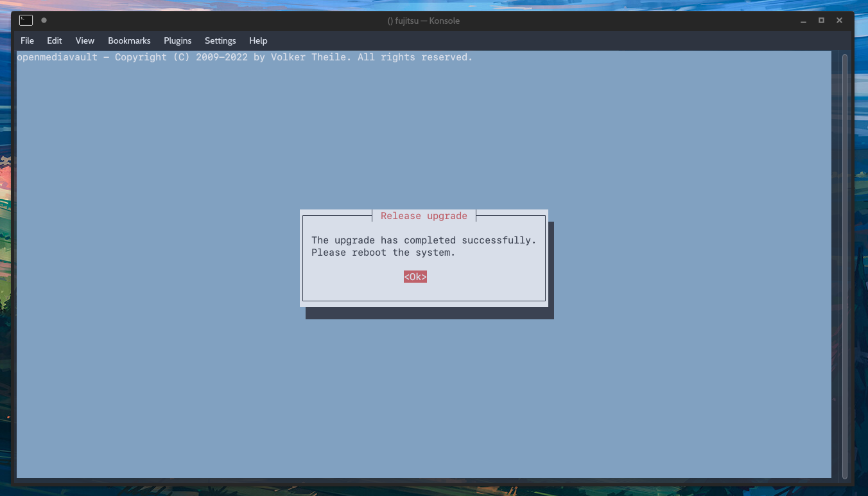Open the Plugins menu
868x496 pixels.
177,40
